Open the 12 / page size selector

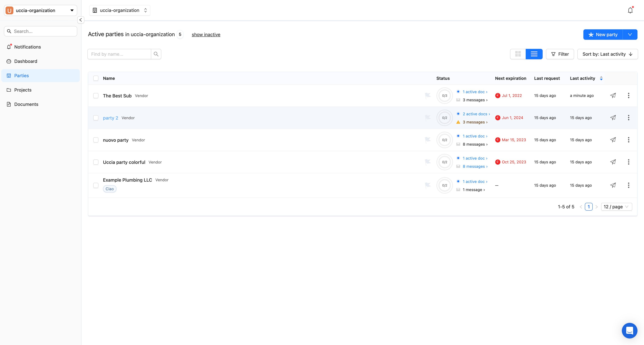pyautogui.click(x=616, y=207)
